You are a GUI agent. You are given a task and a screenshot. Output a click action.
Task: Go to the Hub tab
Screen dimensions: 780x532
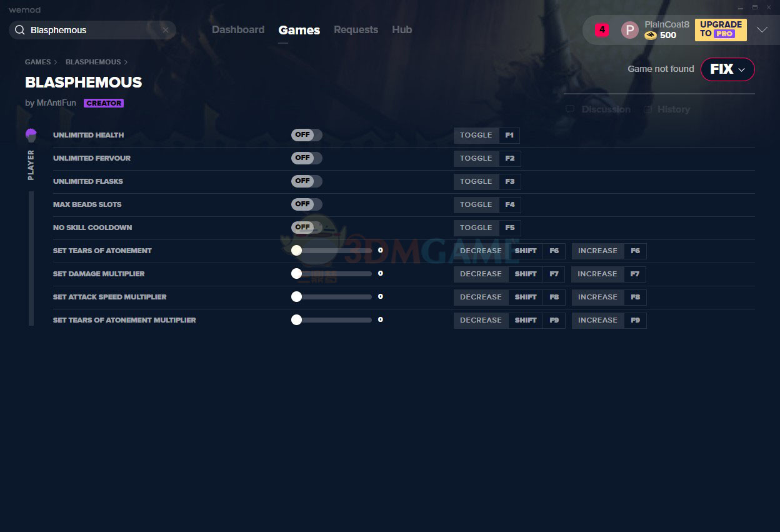click(402, 30)
